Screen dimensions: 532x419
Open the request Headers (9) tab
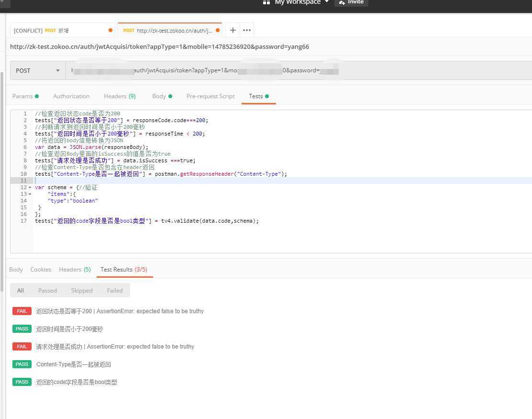click(120, 96)
